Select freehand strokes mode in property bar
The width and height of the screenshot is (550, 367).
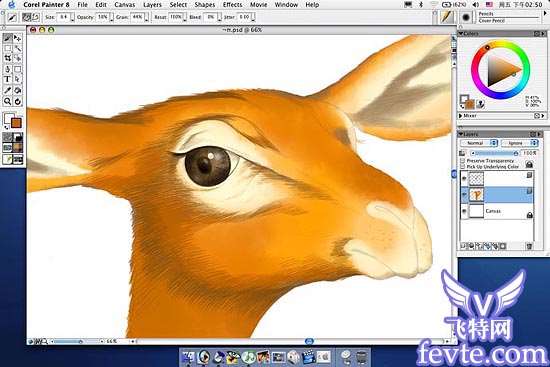point(27,17)
